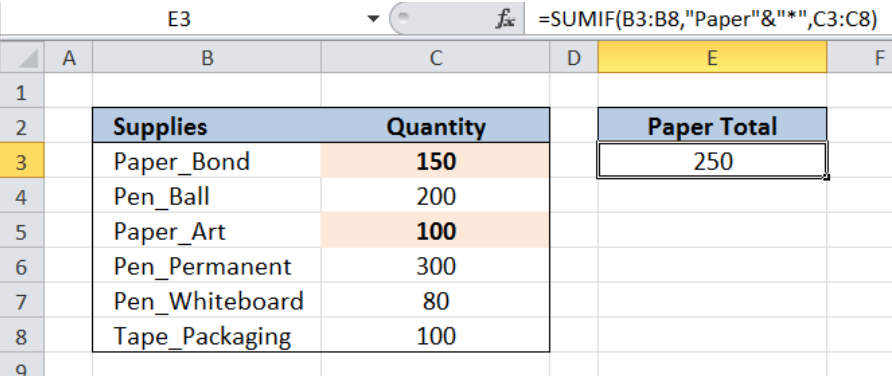Select column B header
Screen dimensions: 892x376
pyautogui.click(x=207, y=58)
